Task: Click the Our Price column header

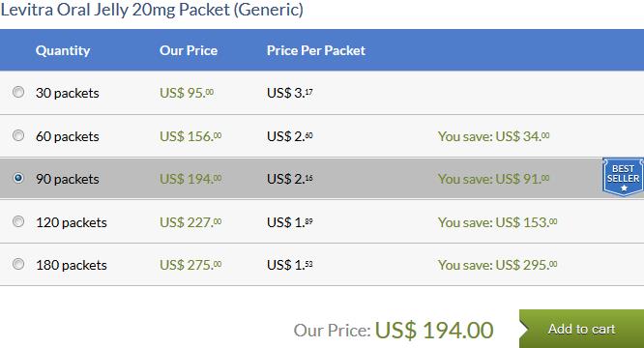Action: (189, 50)
